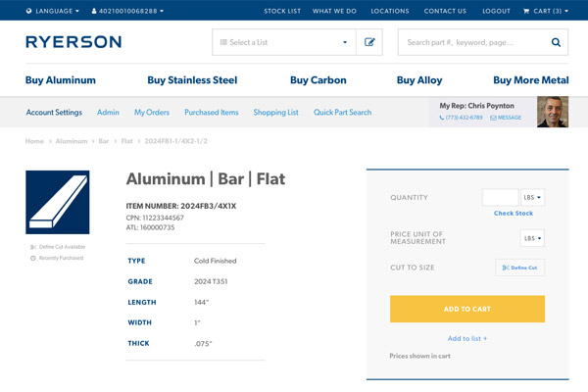
Task: Open Purchased Items tab
Action: (212, 112)
